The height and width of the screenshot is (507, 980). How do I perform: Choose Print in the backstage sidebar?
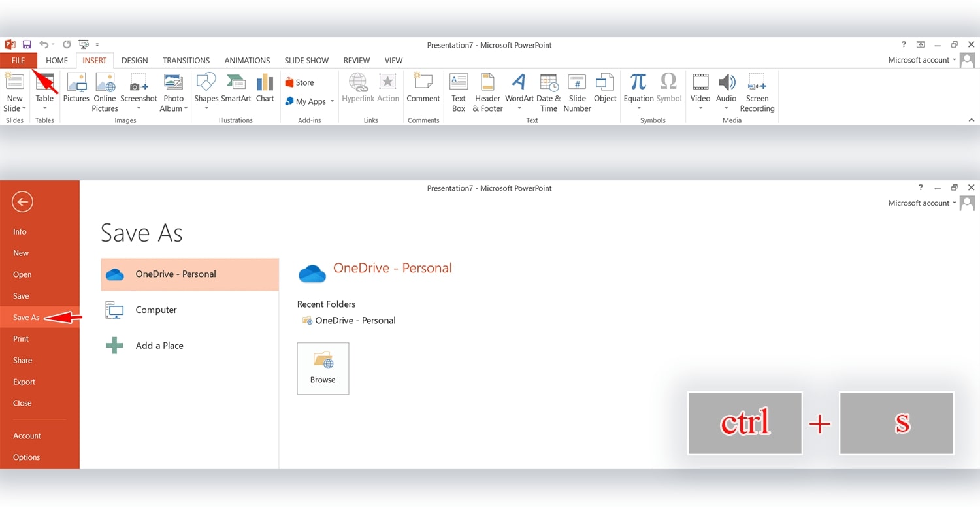pos(40,339)
